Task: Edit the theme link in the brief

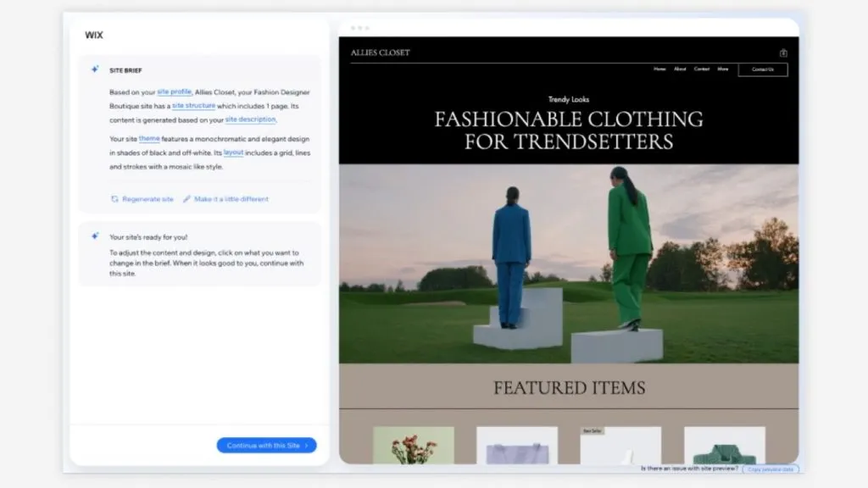Action: 149,139
